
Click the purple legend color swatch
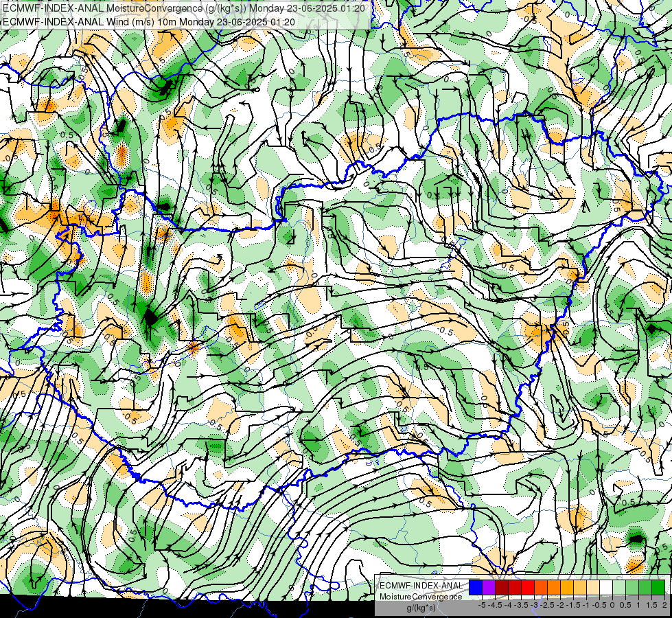pos(489,587)
